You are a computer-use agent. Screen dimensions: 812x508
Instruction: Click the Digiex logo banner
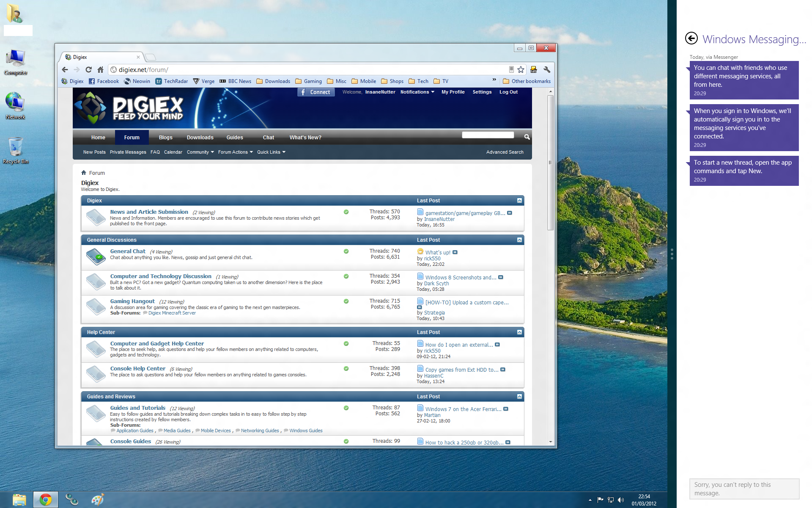tap(129, 108)
